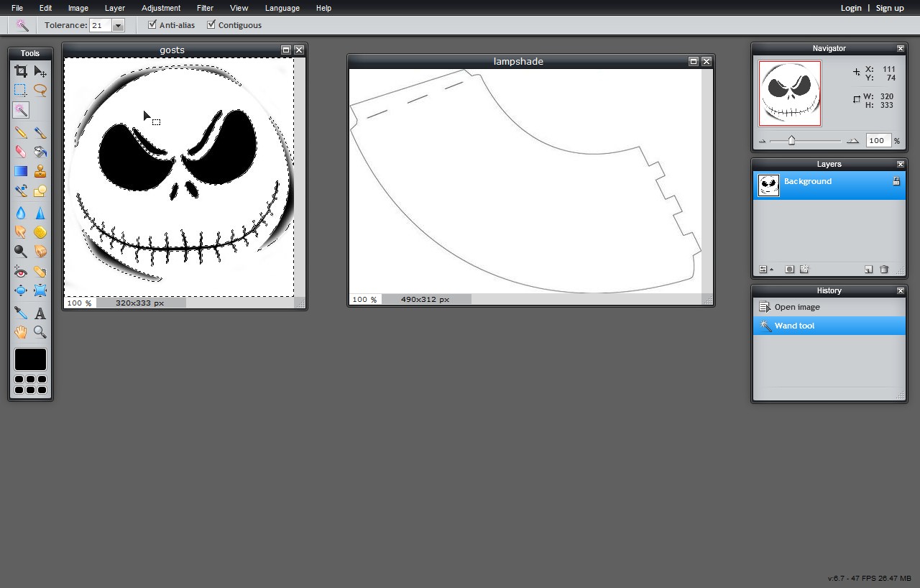Open the Tolerance dropdown arrow
This screenshot has height=588, width=920.
[x=119, y=25]
